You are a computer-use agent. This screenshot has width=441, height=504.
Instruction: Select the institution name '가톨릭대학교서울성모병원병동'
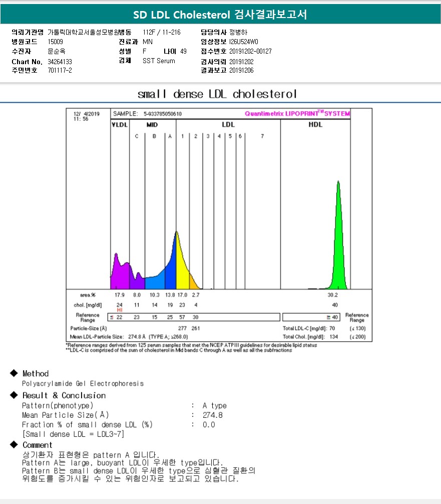(x=90, y=32)
